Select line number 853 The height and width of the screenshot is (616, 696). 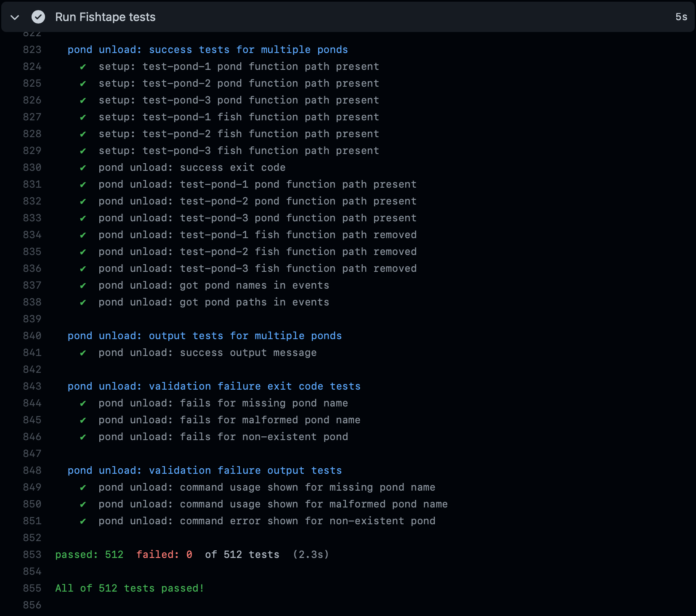coord(32,555)
